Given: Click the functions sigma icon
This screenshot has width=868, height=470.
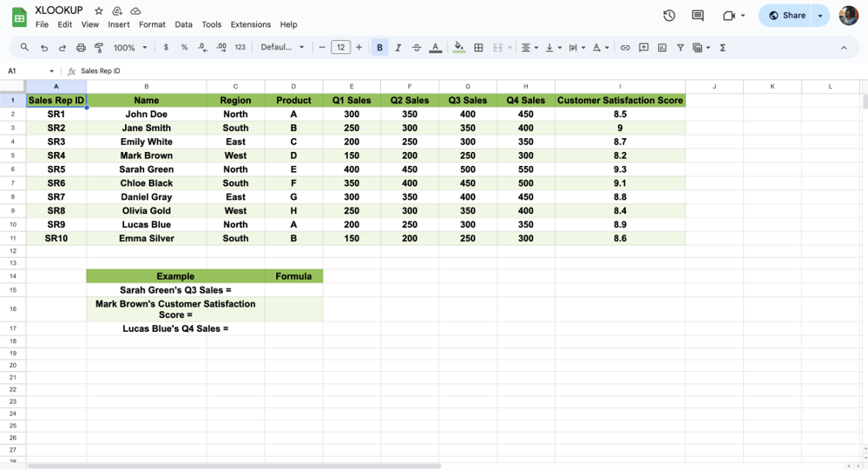Looking at the screenshot, I should tap(723, 48).
